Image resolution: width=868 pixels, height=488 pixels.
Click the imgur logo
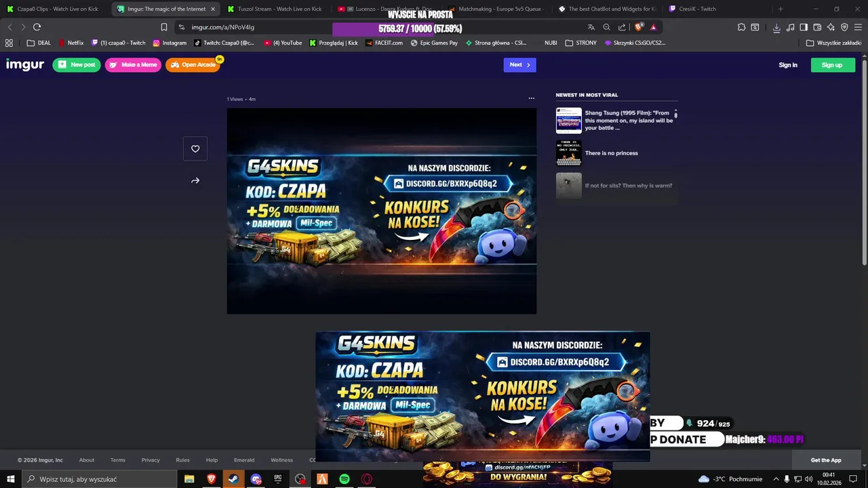coord(25,64)
